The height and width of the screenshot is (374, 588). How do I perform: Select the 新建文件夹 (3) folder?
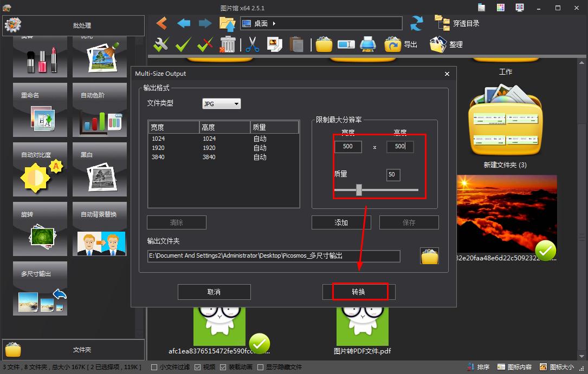tap(505, 126)
